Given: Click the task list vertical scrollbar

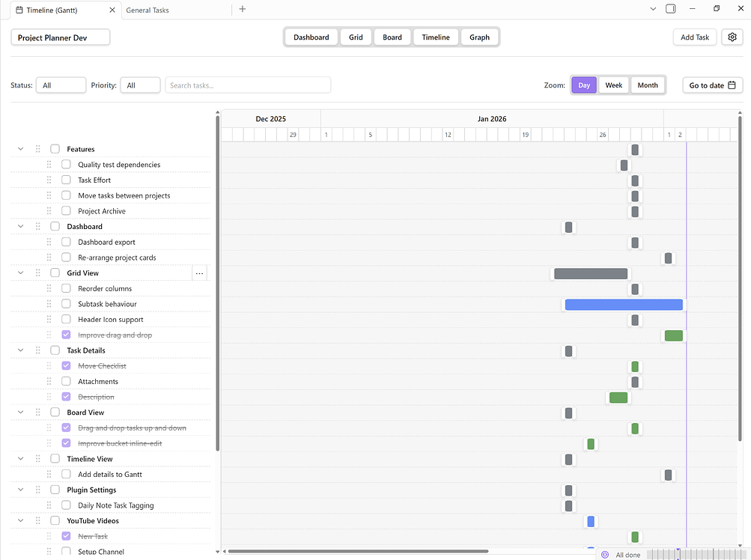Looking at the screenshot, I should click(217, 283).
